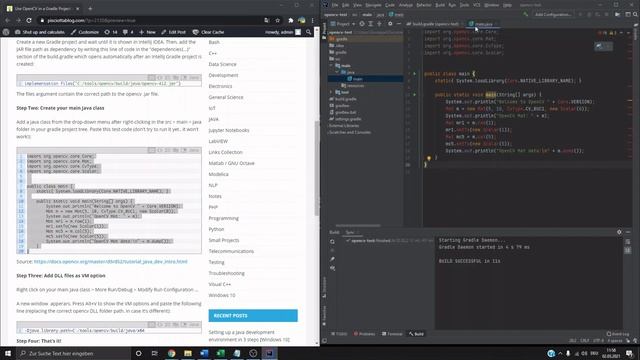Select settings.gradle in project tree

[345, 119]
